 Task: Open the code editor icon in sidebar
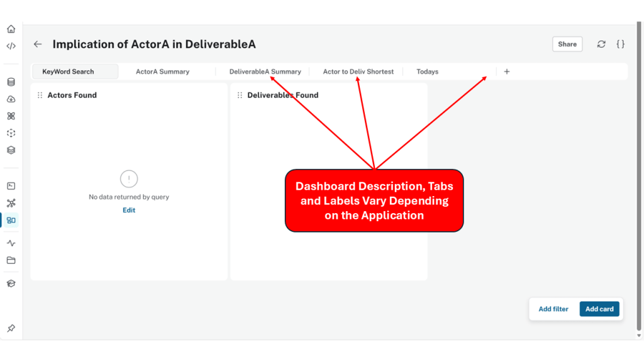[11, 46]
